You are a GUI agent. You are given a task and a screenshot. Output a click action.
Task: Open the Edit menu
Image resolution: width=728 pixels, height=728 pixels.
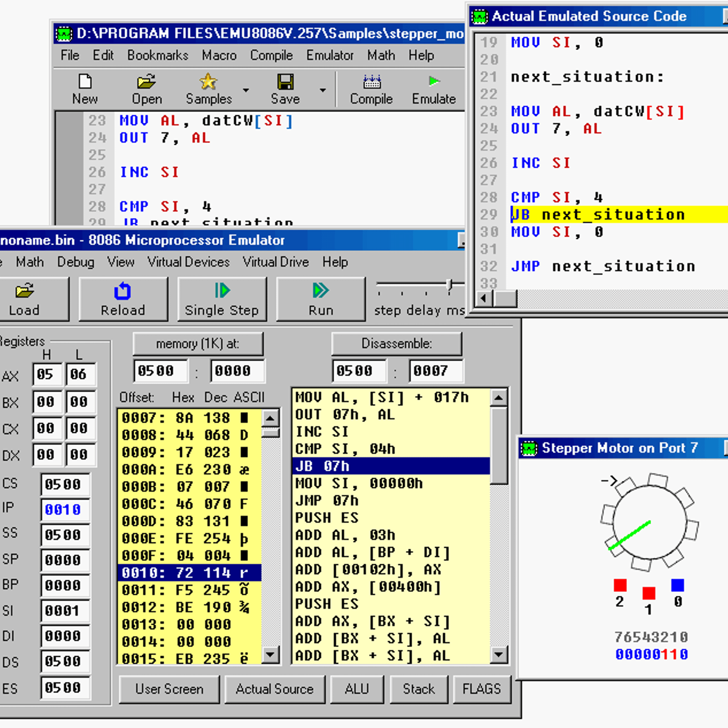click(103, 56)
